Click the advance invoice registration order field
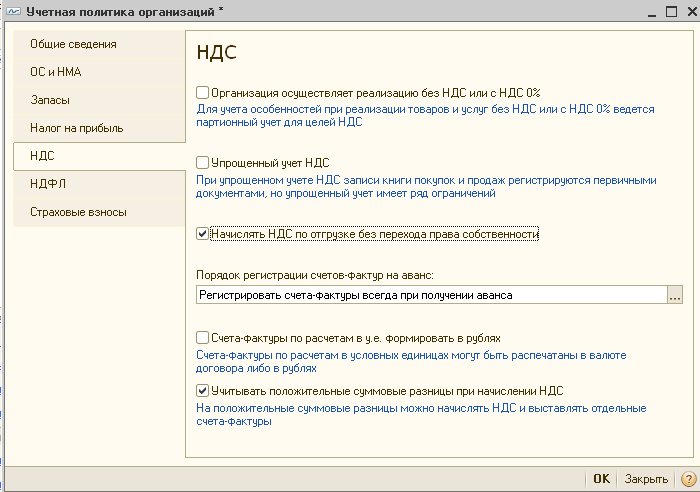Screen dimensions: 700x492 [x=431, y=295]
